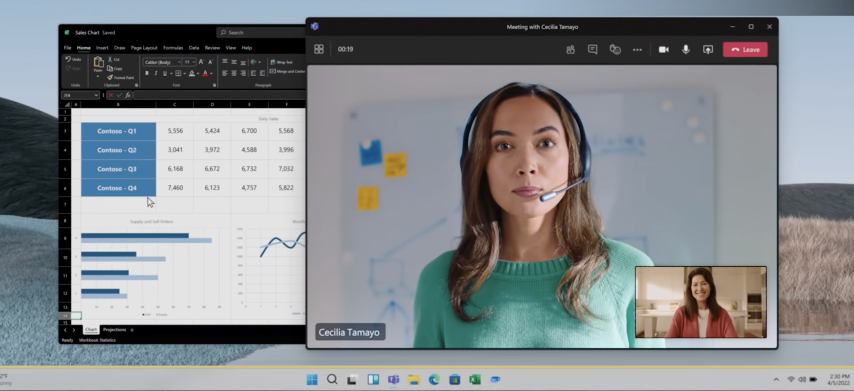Open the Insert ribbon tab

click(102, 48)
